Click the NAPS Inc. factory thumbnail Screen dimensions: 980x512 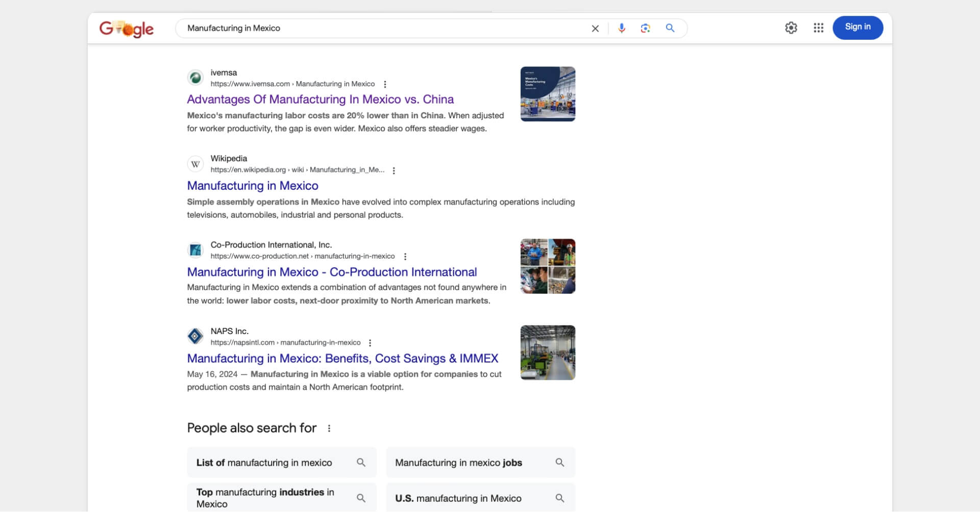(547, 352)
